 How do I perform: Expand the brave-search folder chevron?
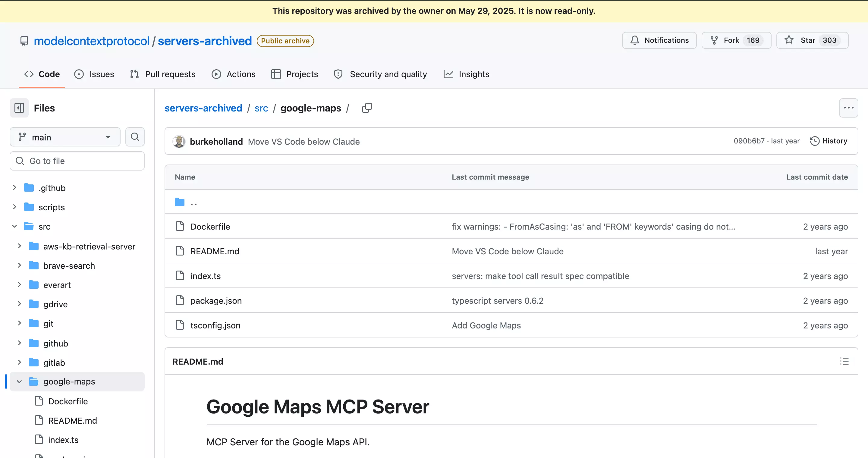(19, 265)
